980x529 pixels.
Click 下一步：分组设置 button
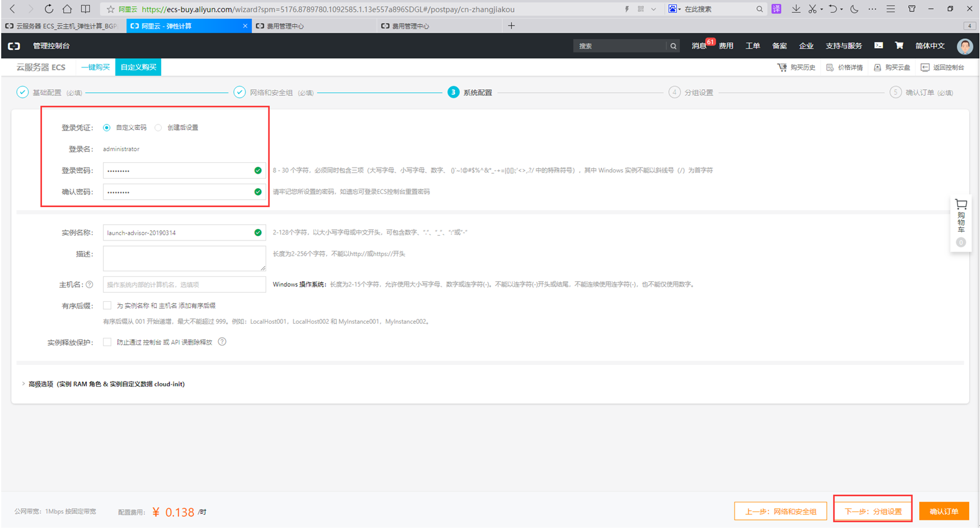click(x=873, y=511)
